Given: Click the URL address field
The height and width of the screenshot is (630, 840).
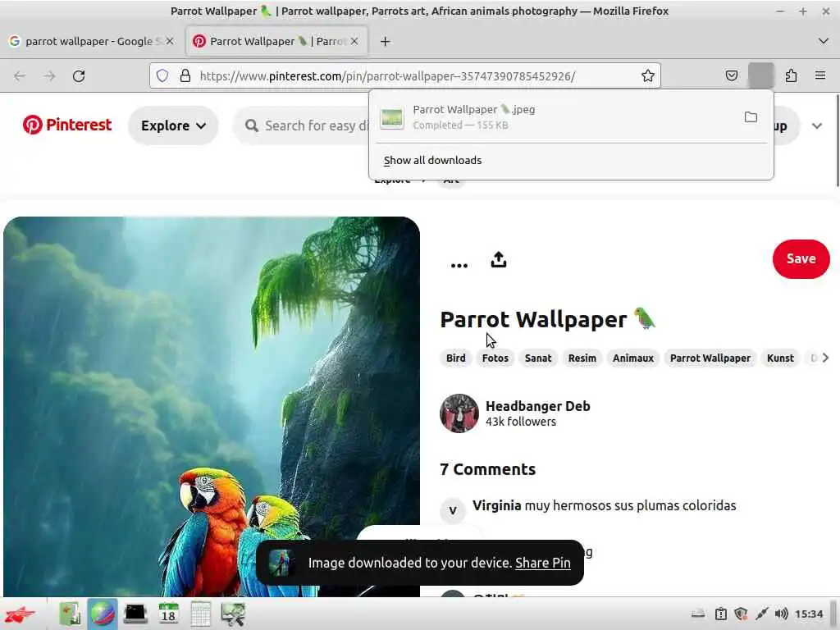Looking at the screenshot, I should (x=404, y=76).
